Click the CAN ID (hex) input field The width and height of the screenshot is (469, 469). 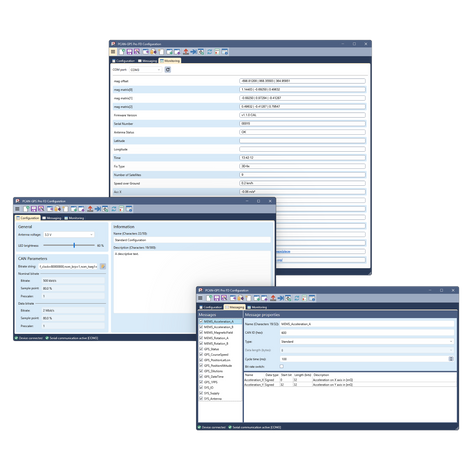coord(367,333)
